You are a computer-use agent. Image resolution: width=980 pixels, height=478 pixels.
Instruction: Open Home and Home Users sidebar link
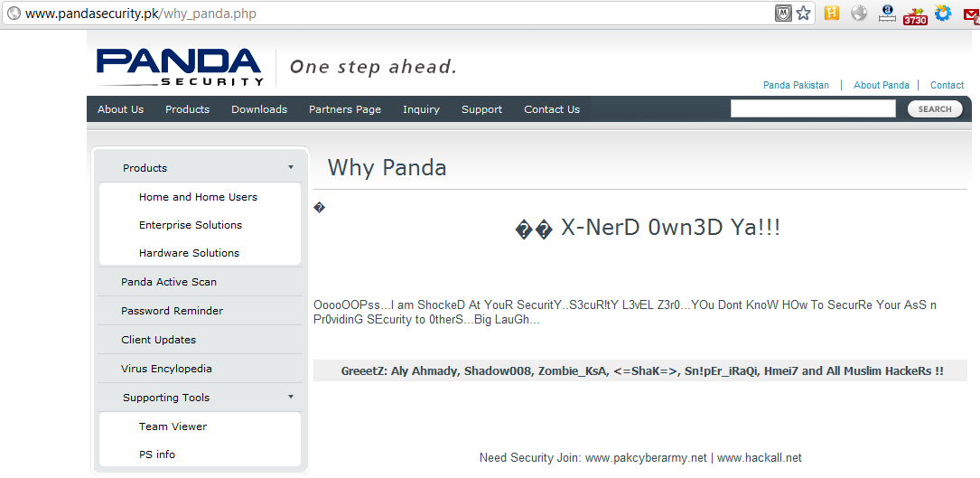tap(198, 197)
